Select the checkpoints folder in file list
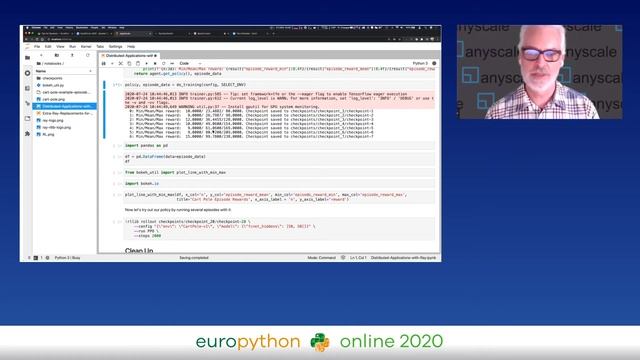 pos(64,78)
